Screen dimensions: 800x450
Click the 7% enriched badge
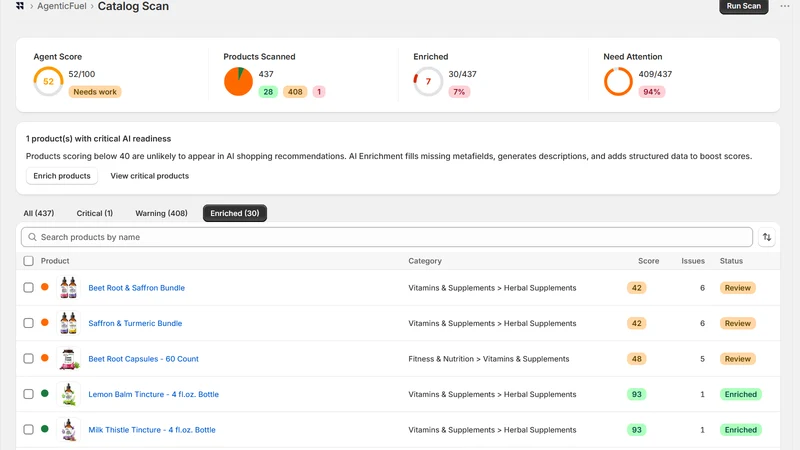point(459,92)
